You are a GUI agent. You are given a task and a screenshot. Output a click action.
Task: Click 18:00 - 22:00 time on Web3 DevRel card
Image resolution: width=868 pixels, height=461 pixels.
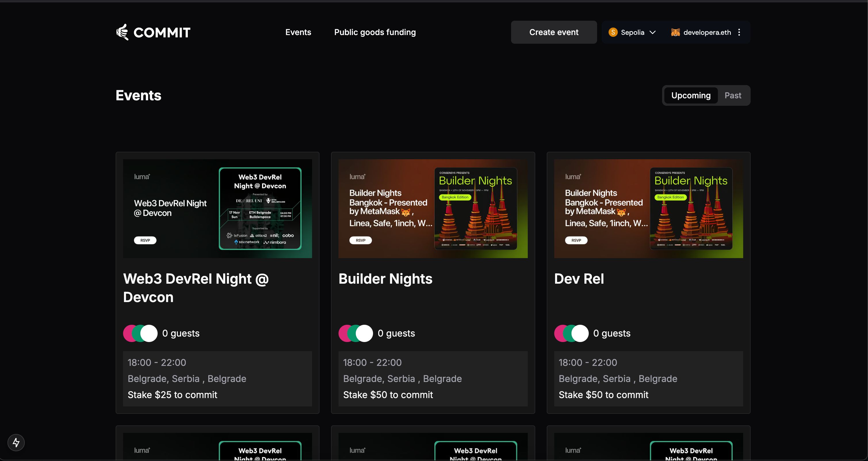(x=157, y=362)
